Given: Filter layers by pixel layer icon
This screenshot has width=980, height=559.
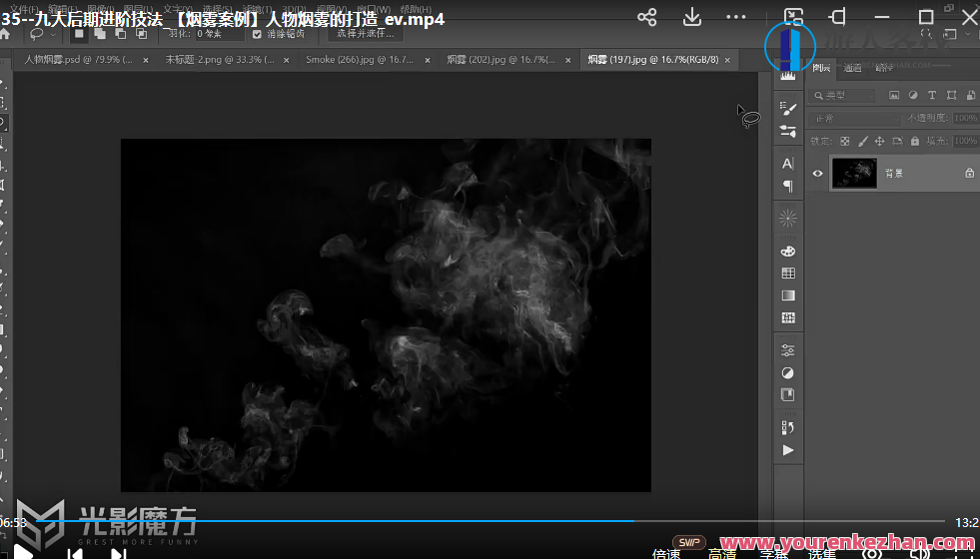Looking at the screenshot, I should (894, 95).
